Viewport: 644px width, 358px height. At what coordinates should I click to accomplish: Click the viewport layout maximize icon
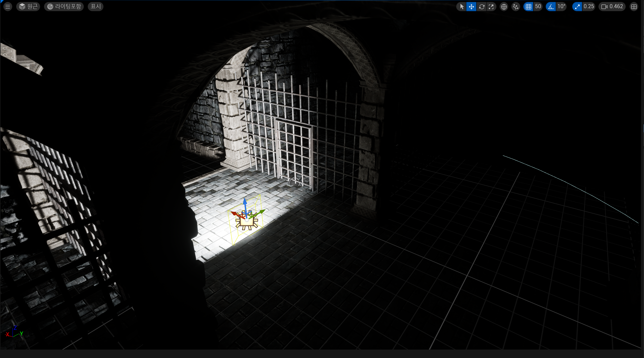(x=634, y=7)
